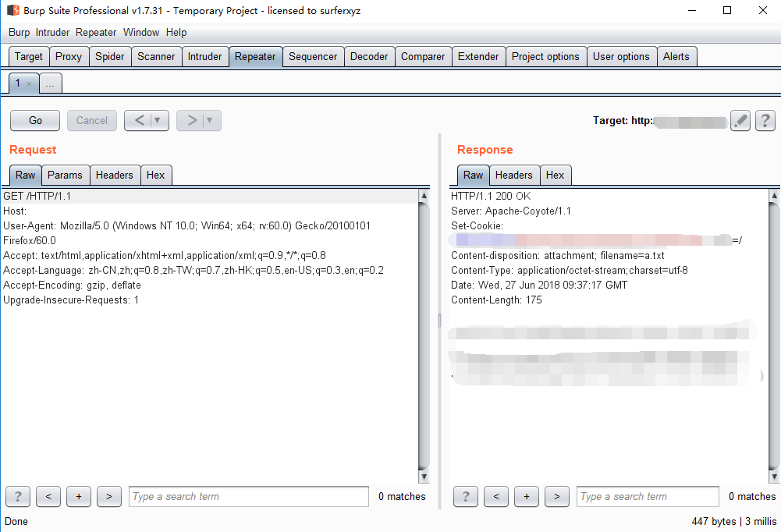This screenshot has width=781, height=532.
Task: Close Repeater tab 1
Action: [x=30, y=83]
